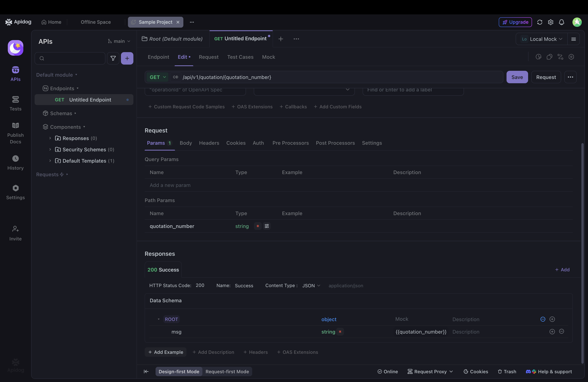Collapse sidebar with the arrow icon
Viewport: 588px width, 382px height.
[146, 371]
